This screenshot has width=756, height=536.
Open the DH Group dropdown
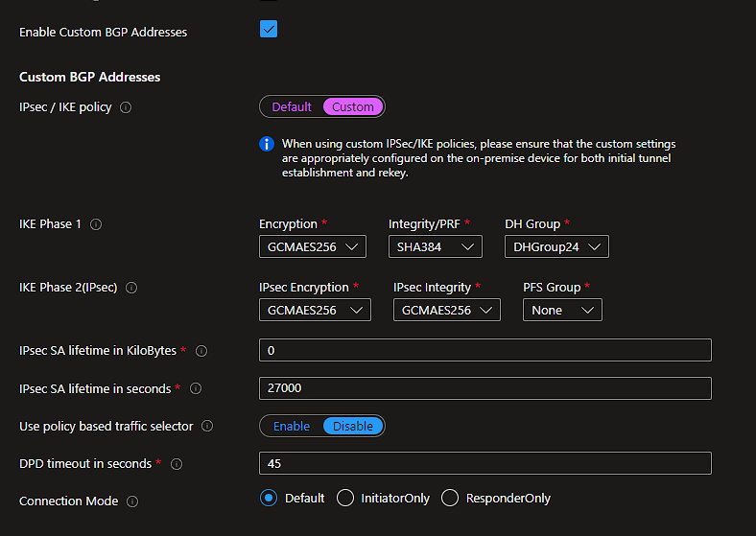556,247
